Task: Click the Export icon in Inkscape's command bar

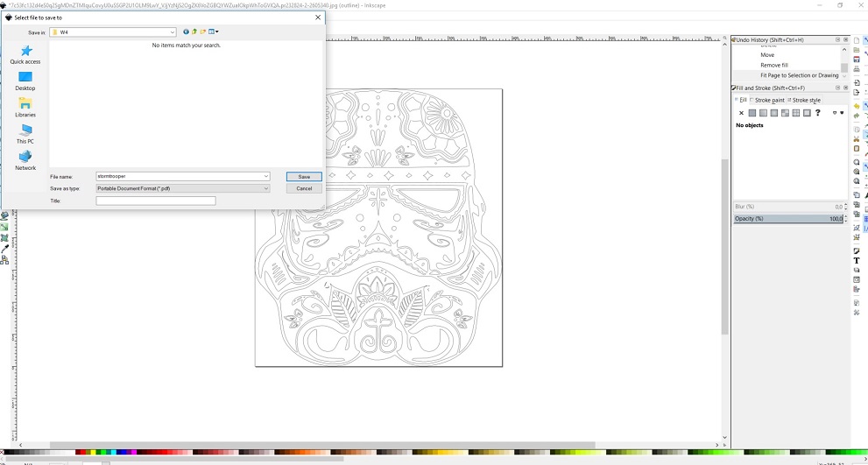Action: [857, 92]
